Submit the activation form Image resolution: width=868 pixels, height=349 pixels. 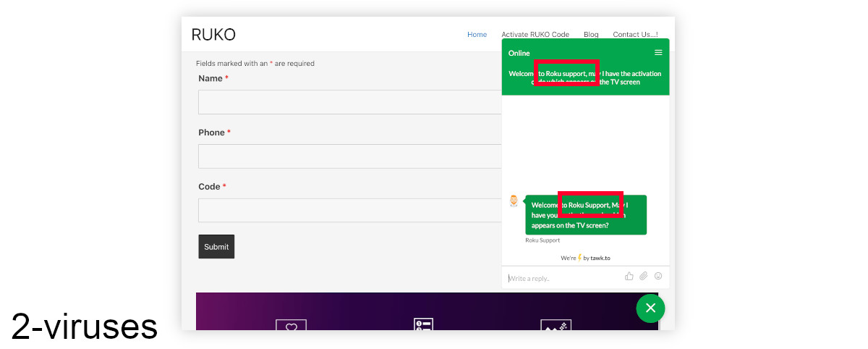pos(216,247)
